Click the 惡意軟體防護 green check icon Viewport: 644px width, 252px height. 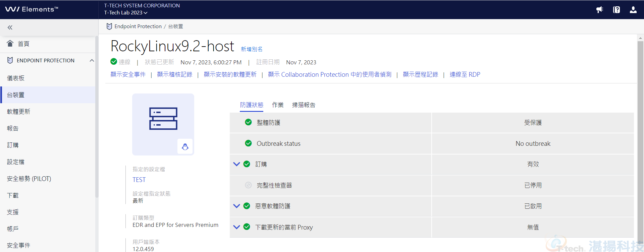(x=247, y=206)
